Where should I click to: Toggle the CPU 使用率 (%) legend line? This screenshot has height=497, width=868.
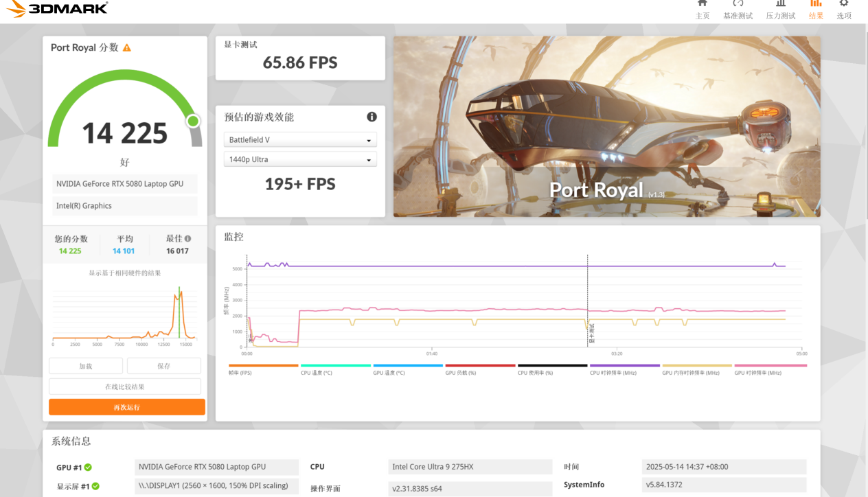click(x=553, y=369)
